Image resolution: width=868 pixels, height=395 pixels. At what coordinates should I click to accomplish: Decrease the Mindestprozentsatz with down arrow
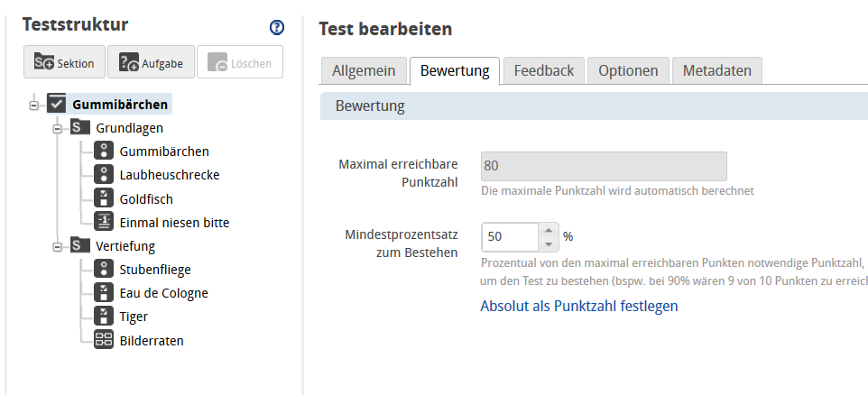click(548, 243)
